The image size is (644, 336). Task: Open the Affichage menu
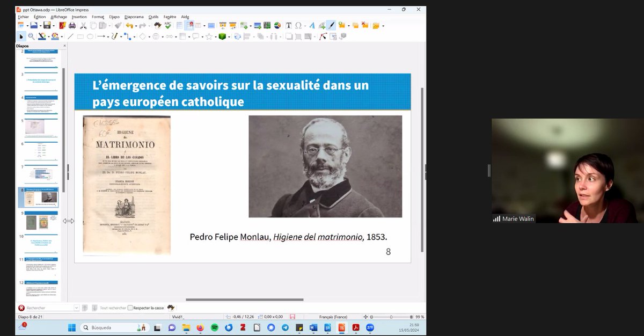(x=59, y=17)
